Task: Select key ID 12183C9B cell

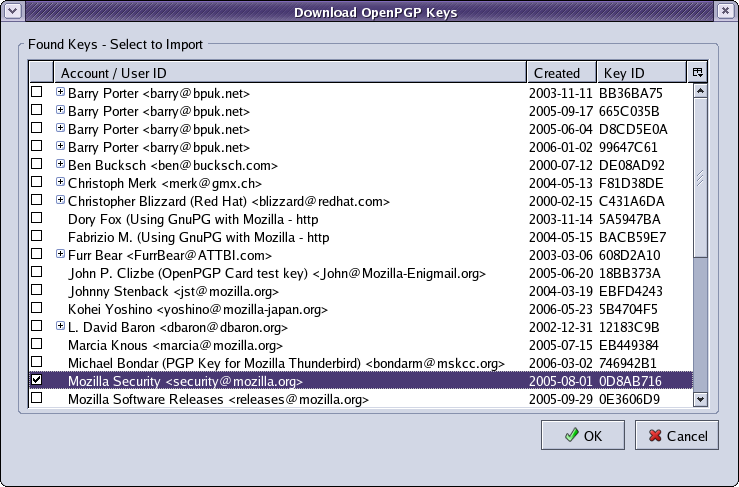Action: 629,327
